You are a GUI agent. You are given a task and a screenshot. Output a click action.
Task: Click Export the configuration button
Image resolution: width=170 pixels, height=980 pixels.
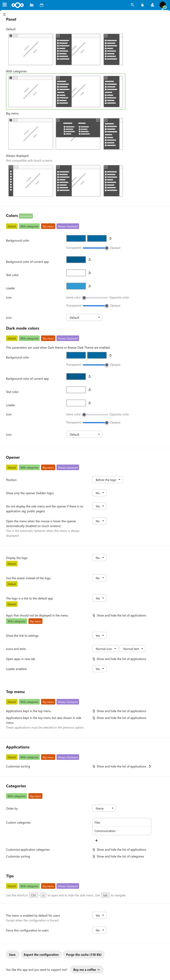(41, 954)
